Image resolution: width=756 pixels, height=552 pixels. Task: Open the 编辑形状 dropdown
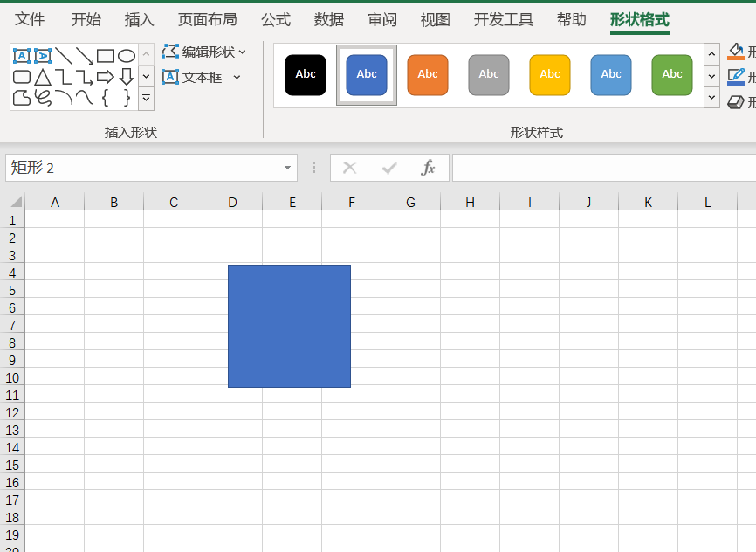click(x=204, y=52)
